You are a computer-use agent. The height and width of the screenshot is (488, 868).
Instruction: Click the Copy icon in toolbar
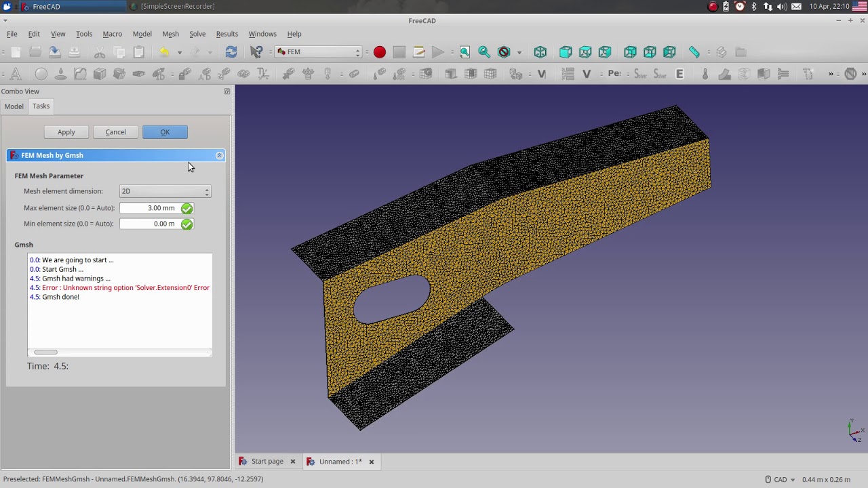tap(119, 52)
